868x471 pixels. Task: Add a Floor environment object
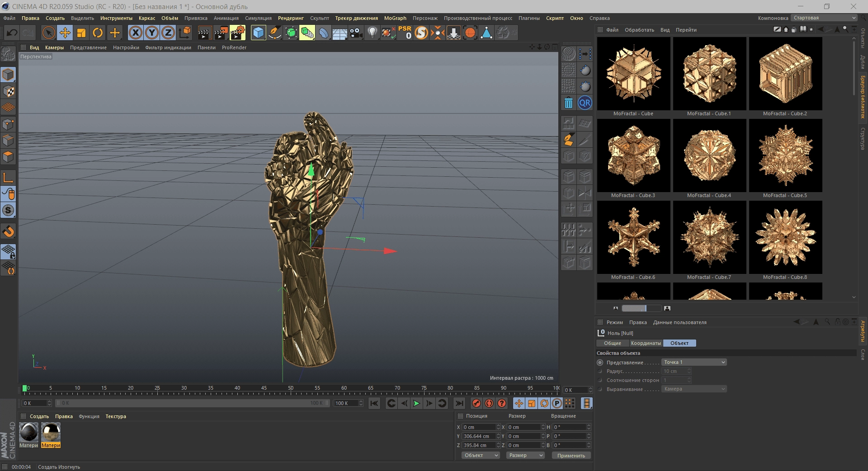click(x=340, y=33)
